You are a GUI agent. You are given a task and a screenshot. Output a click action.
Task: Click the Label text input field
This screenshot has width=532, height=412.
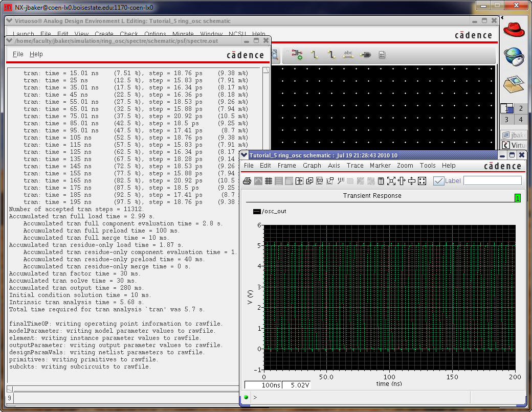(493, 181)
